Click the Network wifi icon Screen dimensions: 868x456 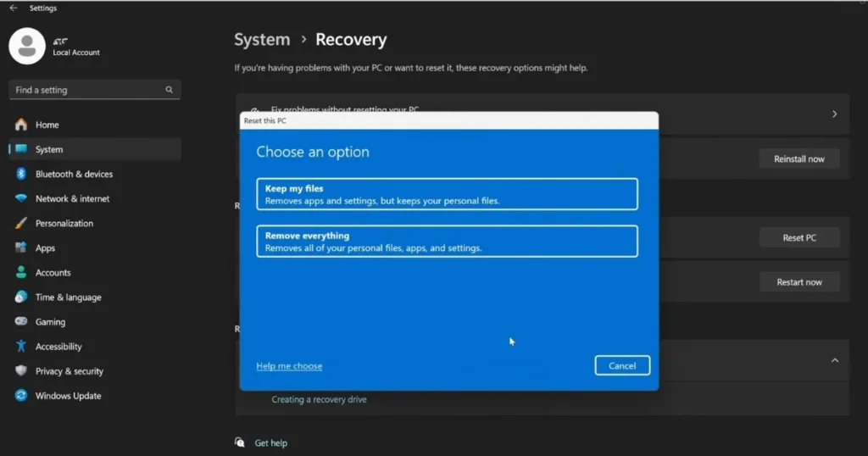[21, 198]
